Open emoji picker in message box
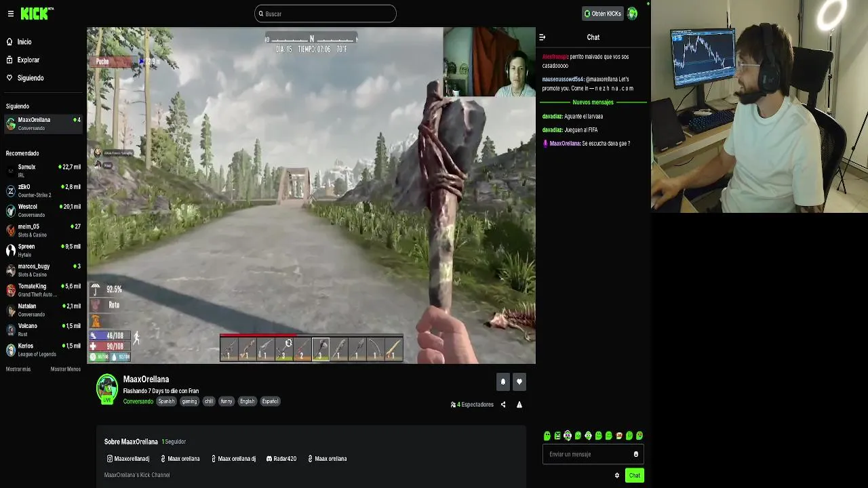 [x=636, y=454]
